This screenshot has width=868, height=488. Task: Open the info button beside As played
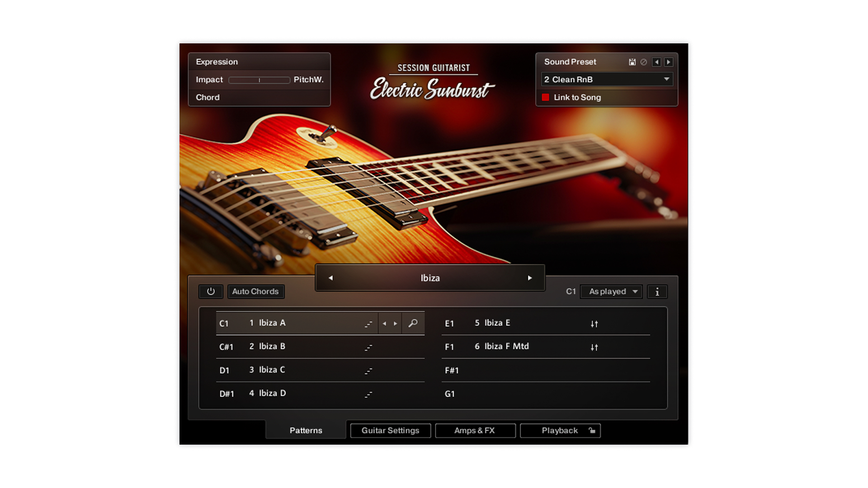pyautogui.click(x=657, y=292)
